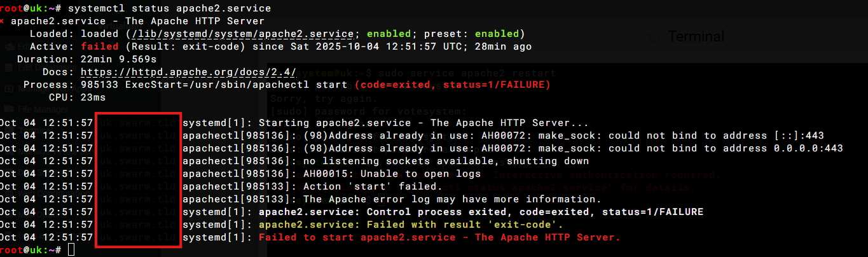Click process ID 985133 on the Process line
The width and height of the screenshot is (868, 257).
pos(99,85)
